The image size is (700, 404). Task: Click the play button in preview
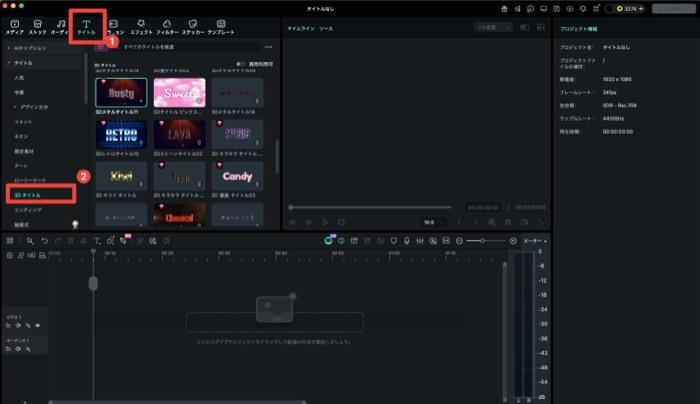click(x=325, y=222)
